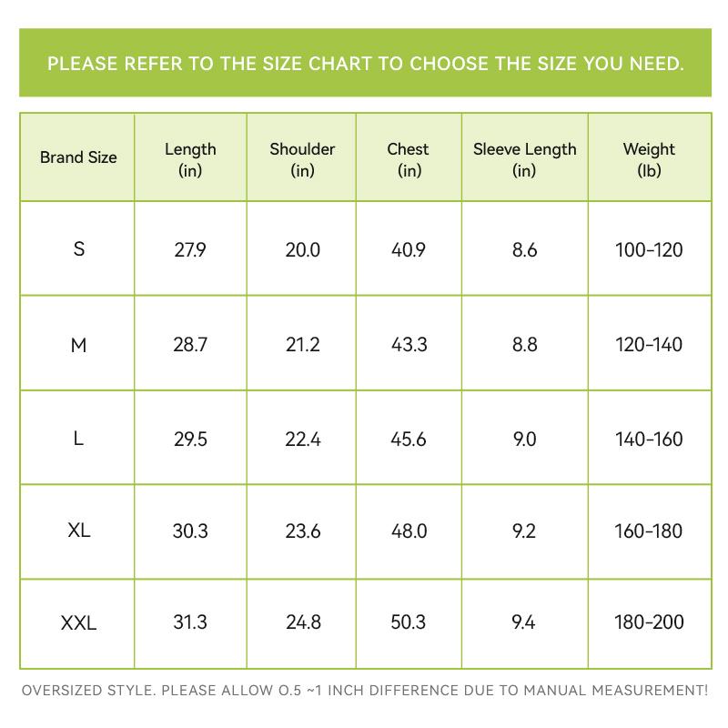Click the 43.3 chest measurement cell

click(409, 345)
